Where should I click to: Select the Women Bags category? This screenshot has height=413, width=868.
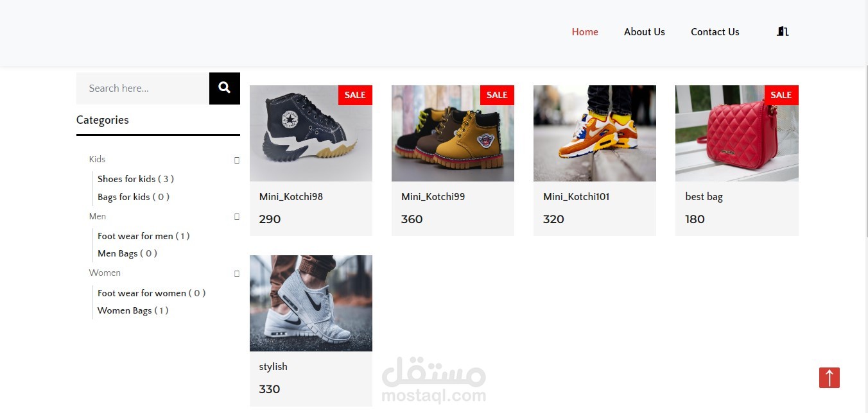[x=133, y=310]
